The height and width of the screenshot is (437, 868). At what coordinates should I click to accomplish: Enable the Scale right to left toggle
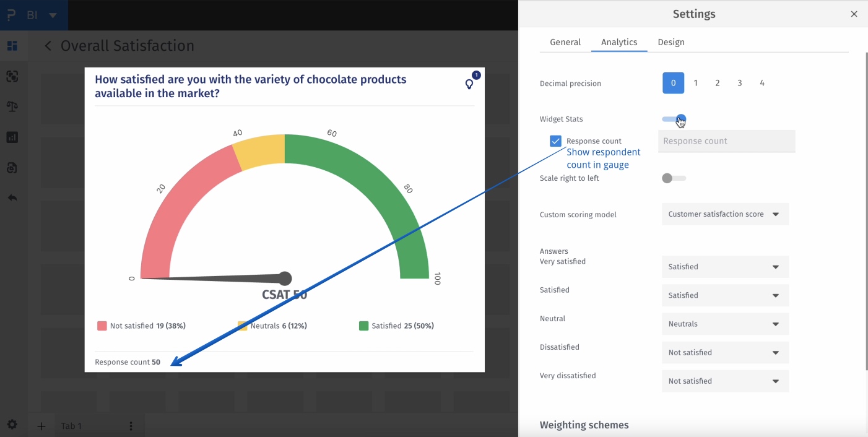(x=674, y=178)
